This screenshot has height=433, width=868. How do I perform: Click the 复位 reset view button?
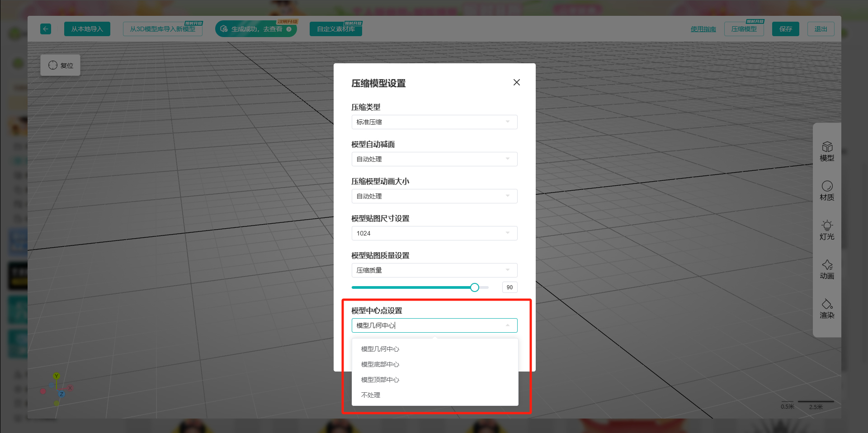pos(61,66)
